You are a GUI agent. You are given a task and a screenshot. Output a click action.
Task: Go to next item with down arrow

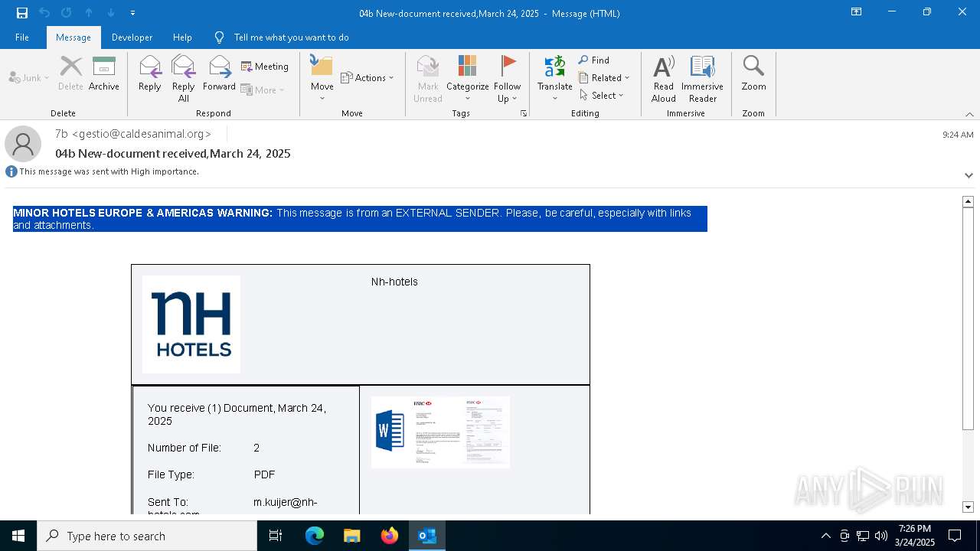[111, 13]
